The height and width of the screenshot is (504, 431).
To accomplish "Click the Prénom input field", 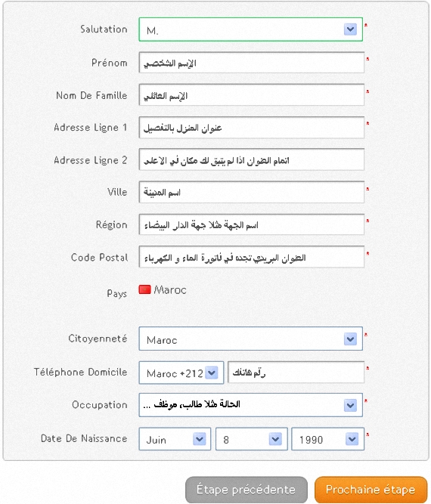I will [x=252, y=63].
